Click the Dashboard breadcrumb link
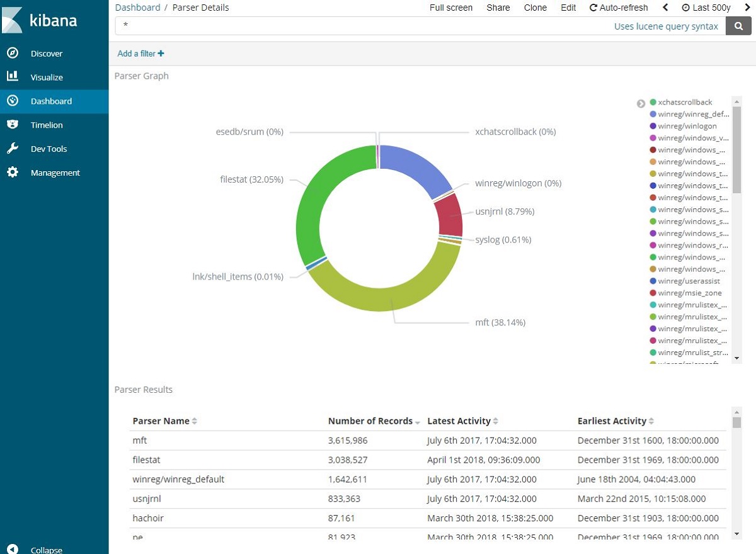Image resolution: width=756 pixels, height=554 pixels. tap(137, 8)
